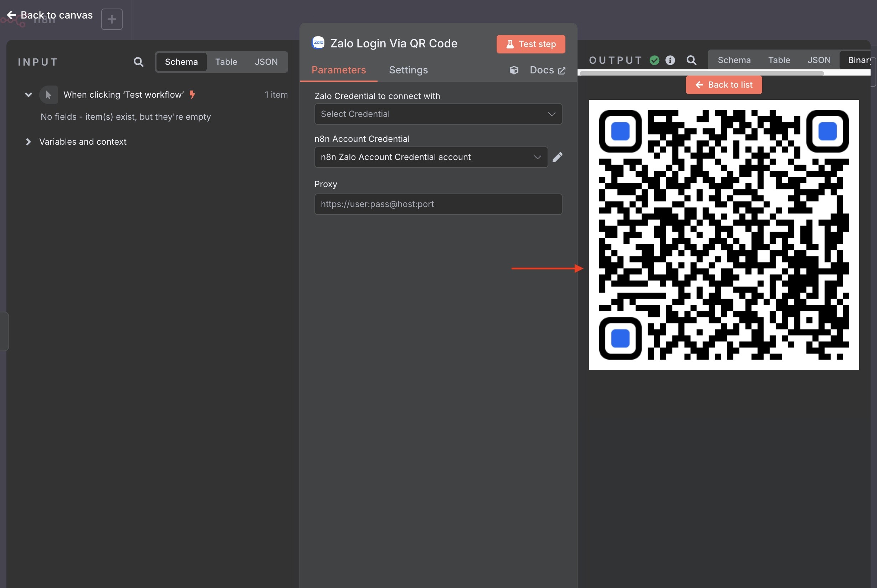Switch INPUT view to JSON
The width and height of the screenshot is (877, 588).
[x=266, y=62]
